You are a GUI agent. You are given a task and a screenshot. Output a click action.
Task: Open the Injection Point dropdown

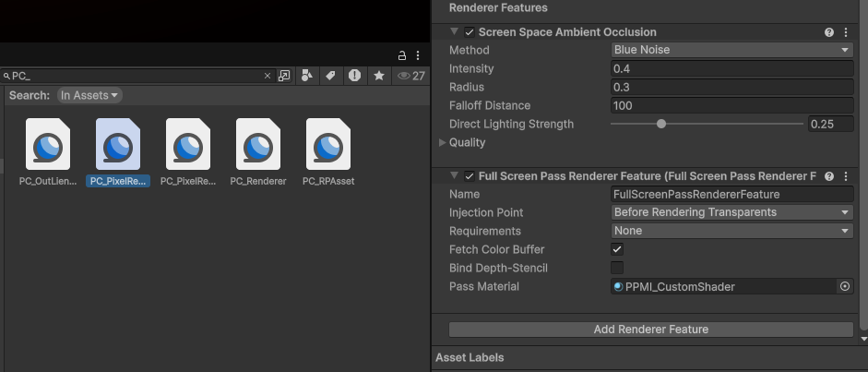click(731, 212)
